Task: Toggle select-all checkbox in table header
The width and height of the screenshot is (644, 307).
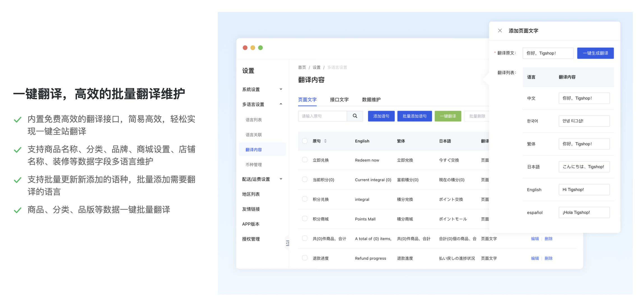Action: click(305, 141)
